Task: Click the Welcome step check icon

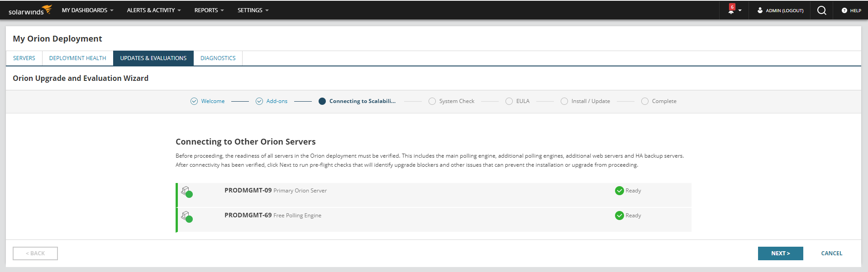Action: click(194, 101)
